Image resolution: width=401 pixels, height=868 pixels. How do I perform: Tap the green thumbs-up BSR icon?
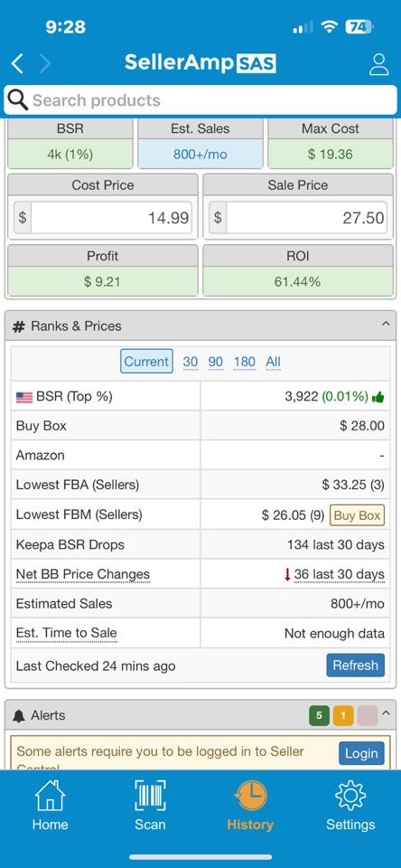[x=378, y=397]
